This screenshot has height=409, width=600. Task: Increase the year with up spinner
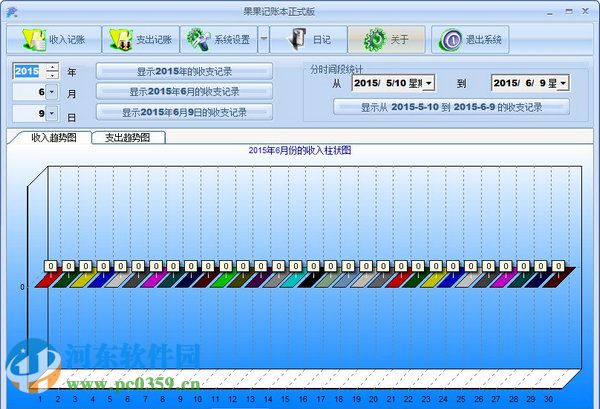[x=52, y=67]
